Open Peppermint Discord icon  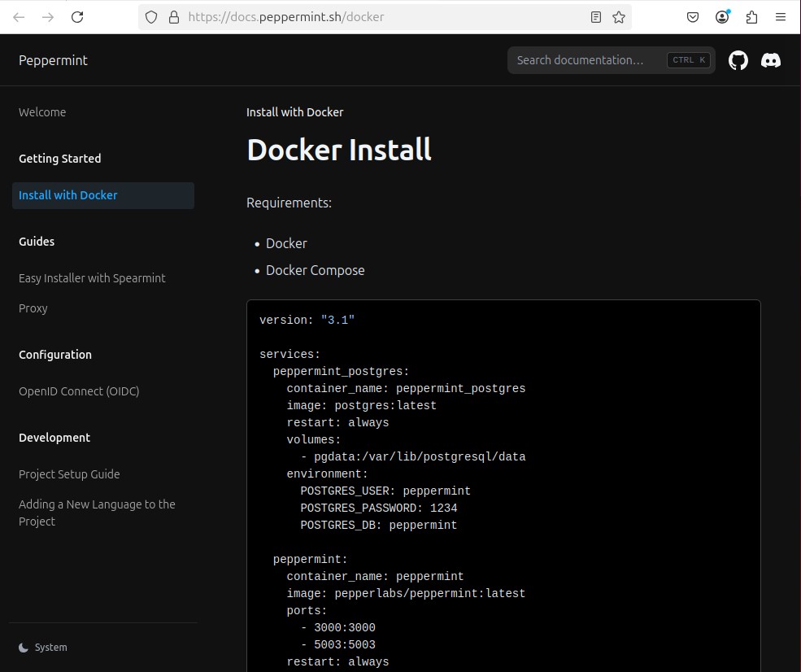770,60
